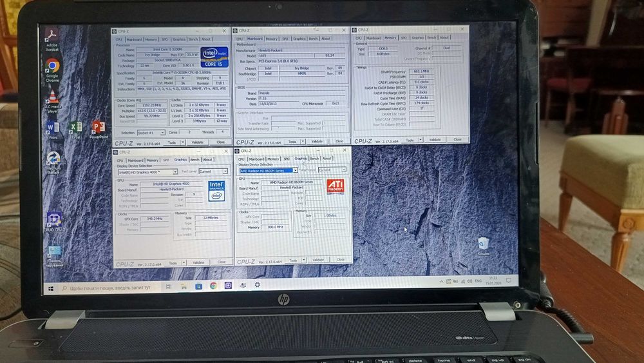644x363 pixels.
Task: Open Bench tab in the Core i5 CPU window
Action: coord(193,39)
